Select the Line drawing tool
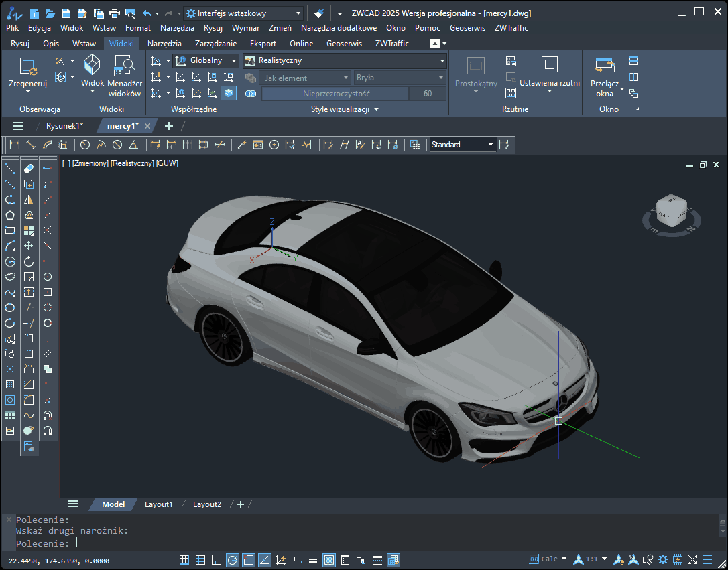The width and height of the screenshot is (728, 570). (x=10, y=168)
